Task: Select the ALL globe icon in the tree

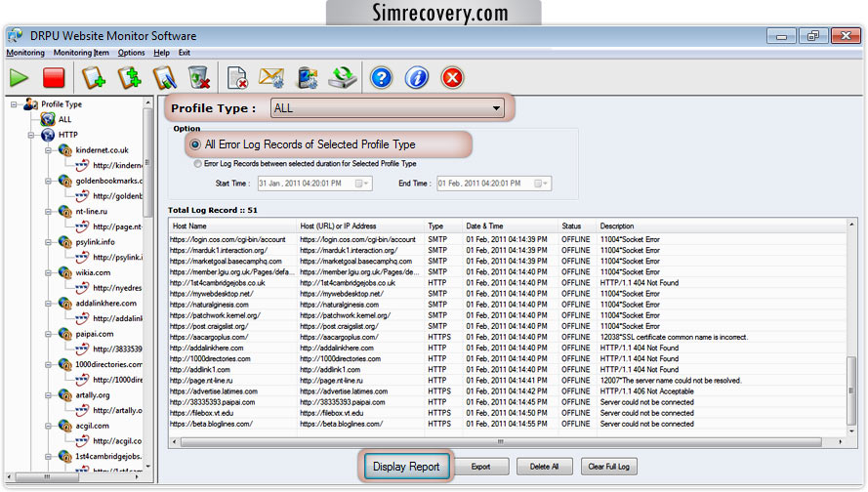Action: point(48,119)
